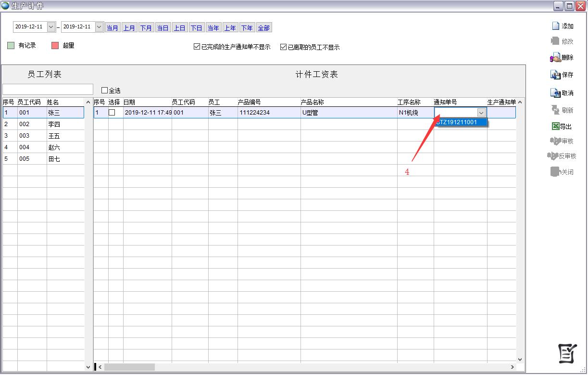Click the 保存 (Save) icon
Image resolution: width=588 pixels, height=375 pixels.
[x=555, y=75]
